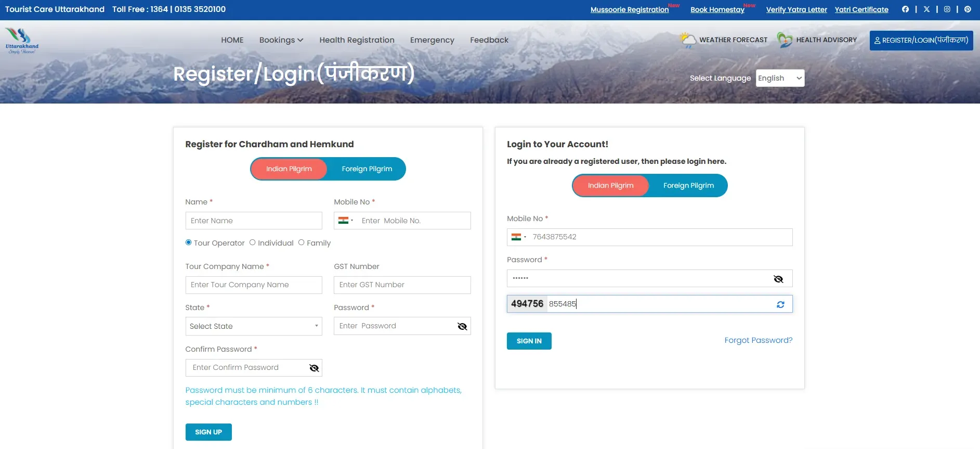The width and height of the screenshot is (980, 449).
Task: Open the Emergency menu item
Action: coord(432,40)
